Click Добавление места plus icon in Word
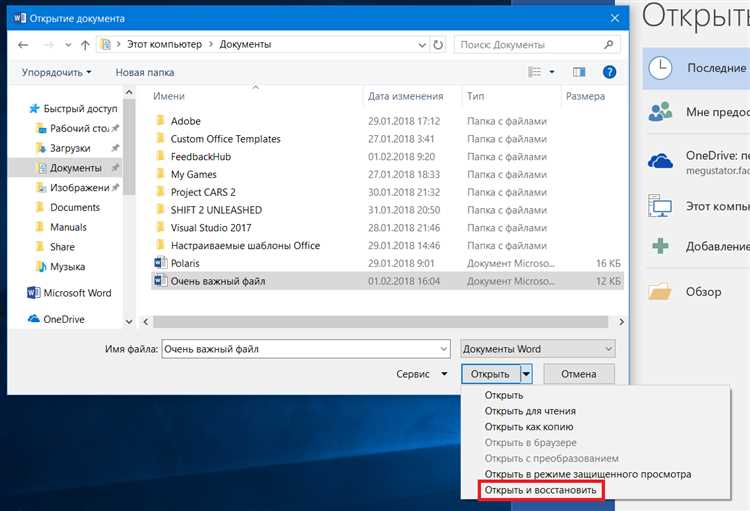Viewport: 750px width, 511px height. [x=661, y=246]
